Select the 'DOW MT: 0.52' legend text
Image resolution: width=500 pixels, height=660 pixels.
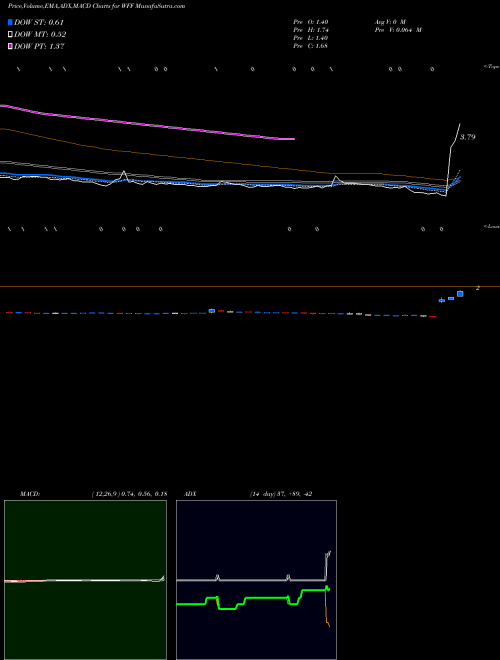click(40, 35)
